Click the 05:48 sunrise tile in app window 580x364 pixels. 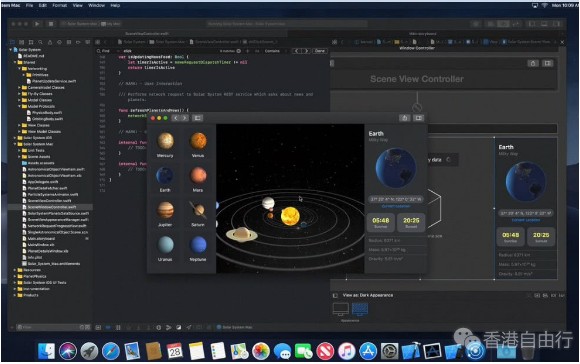[381, 222]
